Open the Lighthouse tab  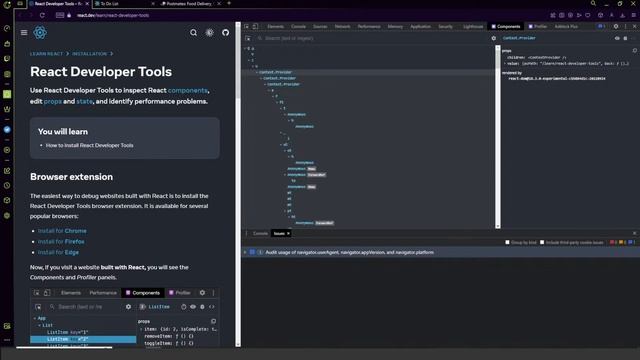tap(473, 27)
